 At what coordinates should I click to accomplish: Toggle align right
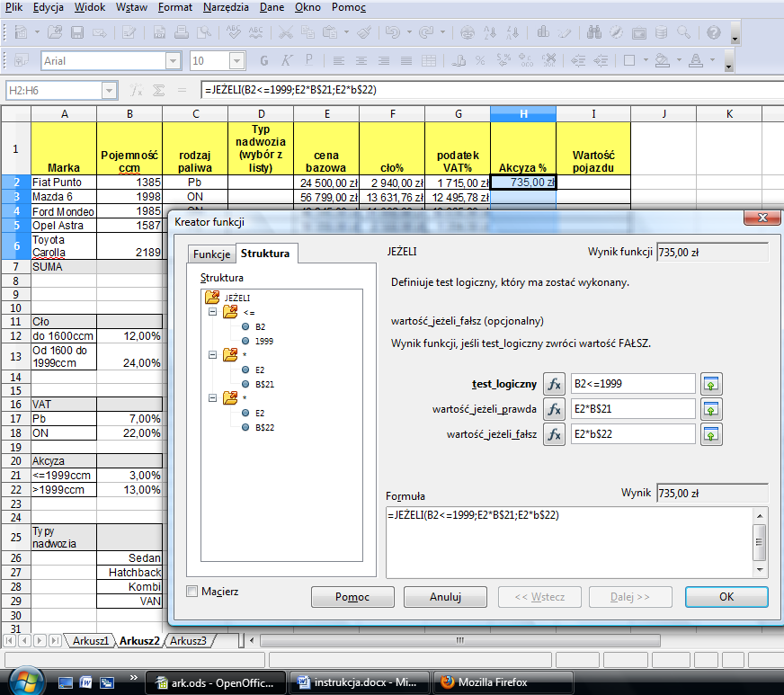[384, 61]
